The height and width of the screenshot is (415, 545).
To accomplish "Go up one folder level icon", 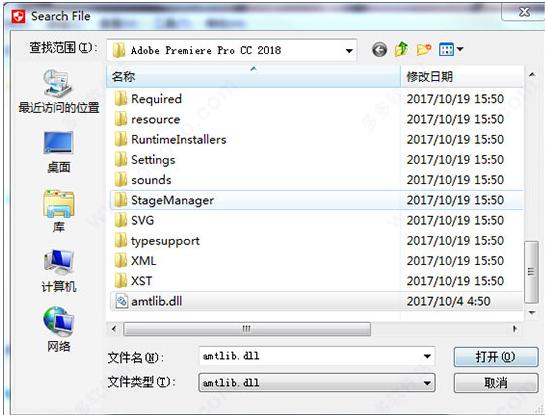I will [x=401, y=49].
